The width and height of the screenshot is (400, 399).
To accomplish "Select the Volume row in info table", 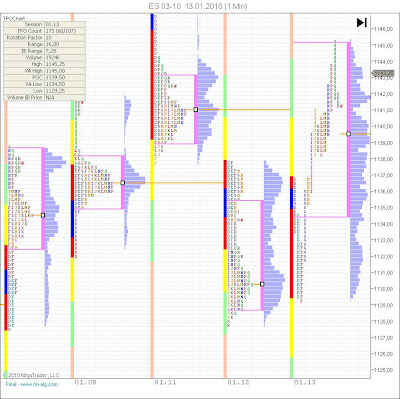I will pyautogui.click(x=44, y=58).
